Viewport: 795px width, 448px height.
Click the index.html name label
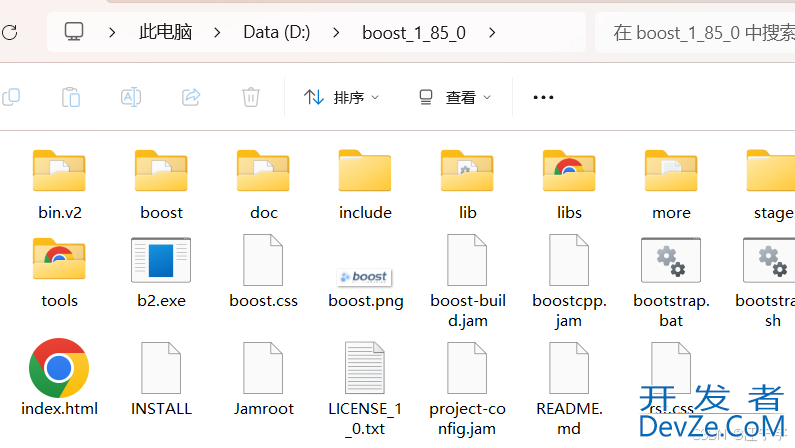59,408
